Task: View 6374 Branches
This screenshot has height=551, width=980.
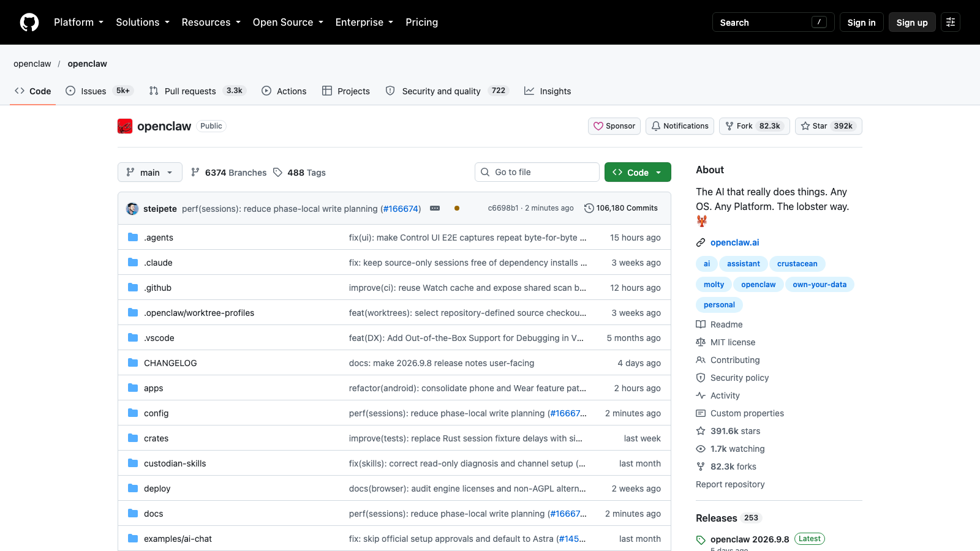Action: pyautogui.click(x=228, y=173)
